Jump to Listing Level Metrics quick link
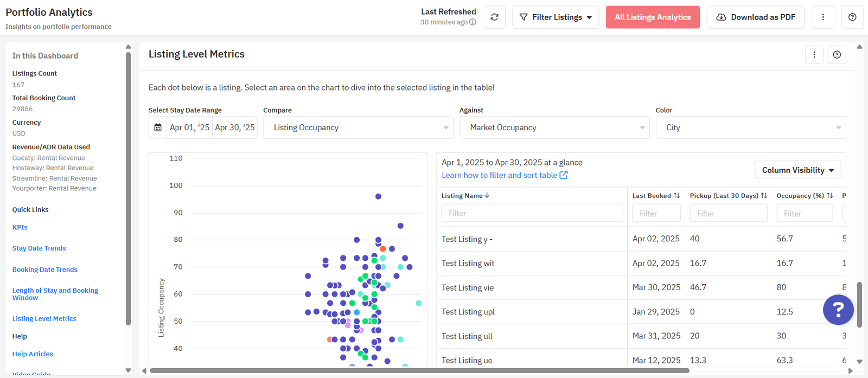 44,318
